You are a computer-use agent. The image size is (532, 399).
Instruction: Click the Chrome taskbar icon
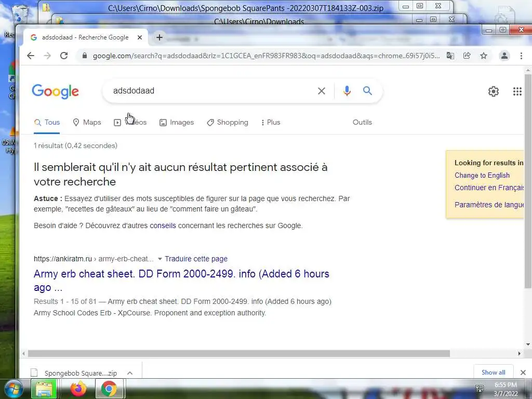click(x=109, y=389)
